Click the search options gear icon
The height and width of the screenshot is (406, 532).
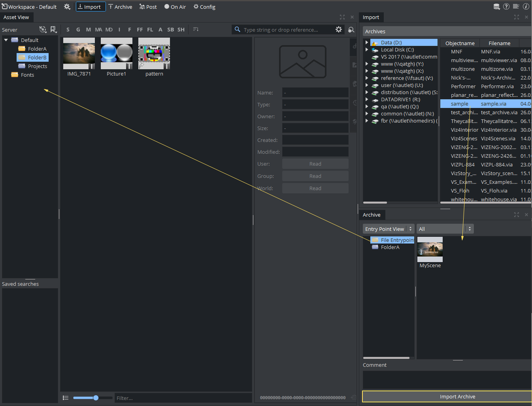pyautogui.click(x=339, y=30)
